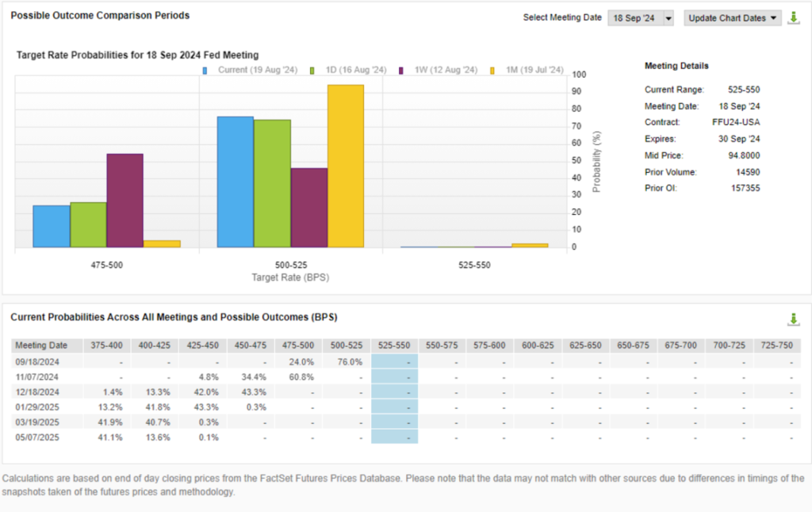Select the 12/18/2024 meeting row
812x512 pixels.
(406, 392)
